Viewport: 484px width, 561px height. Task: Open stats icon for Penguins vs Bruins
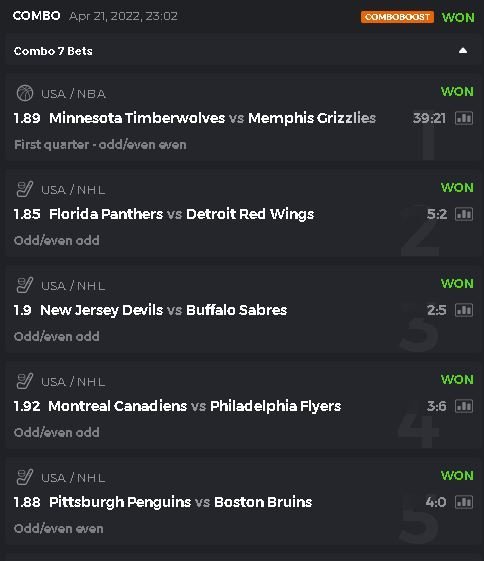click(464, 502)
